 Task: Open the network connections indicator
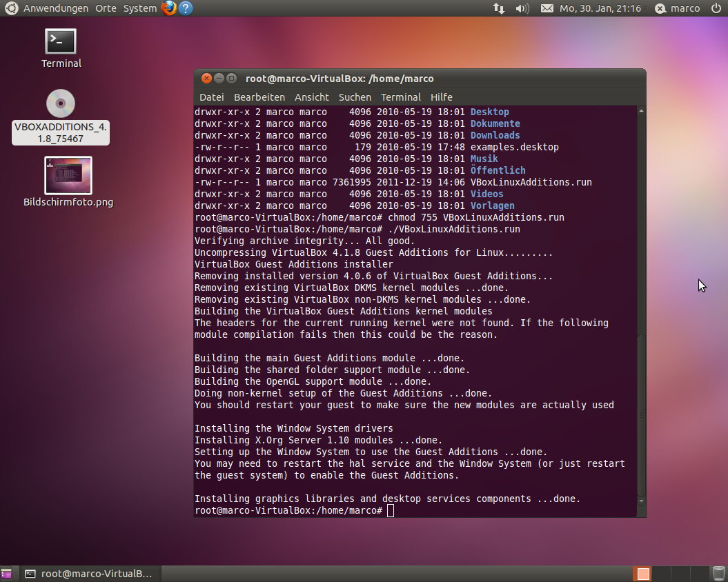click(x=499, y=8)
